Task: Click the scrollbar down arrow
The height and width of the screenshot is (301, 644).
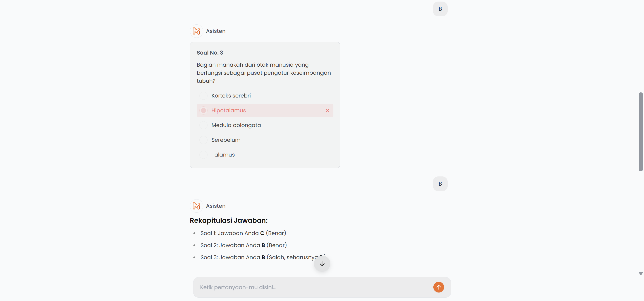Action: (640, 273)
